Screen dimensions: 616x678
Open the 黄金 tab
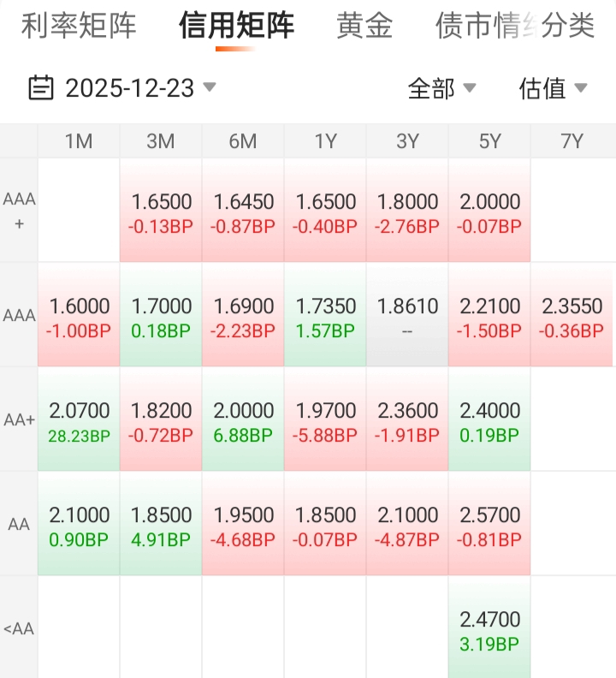coord(364,26)
